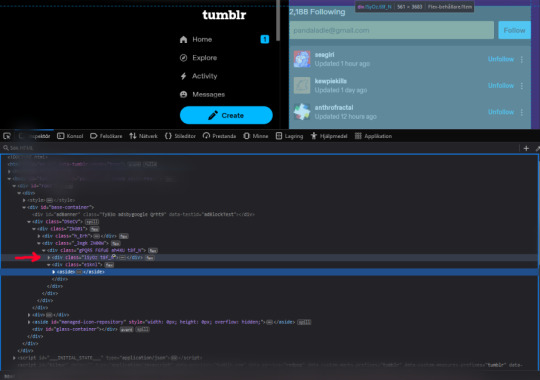The image size is (540, 380).
Task: Click the Home icon in Tumblr sidebar
Action: 184,40
